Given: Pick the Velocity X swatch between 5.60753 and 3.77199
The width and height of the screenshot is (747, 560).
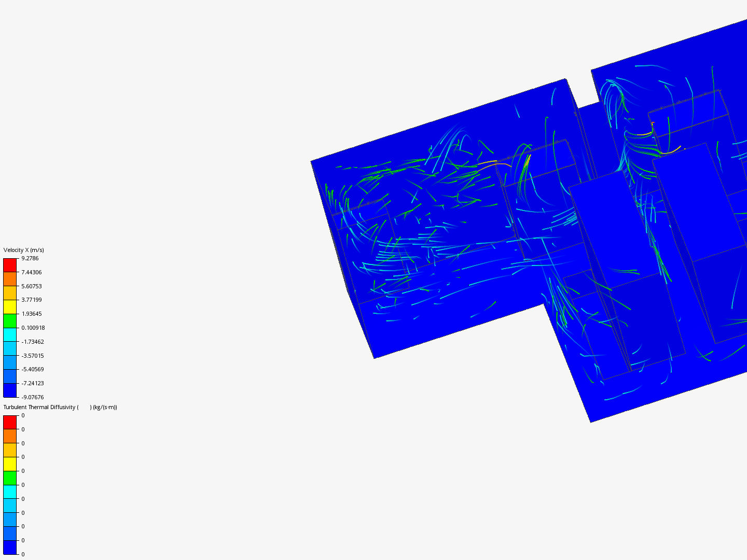Looking at the screenshot, I should [10, 293].
